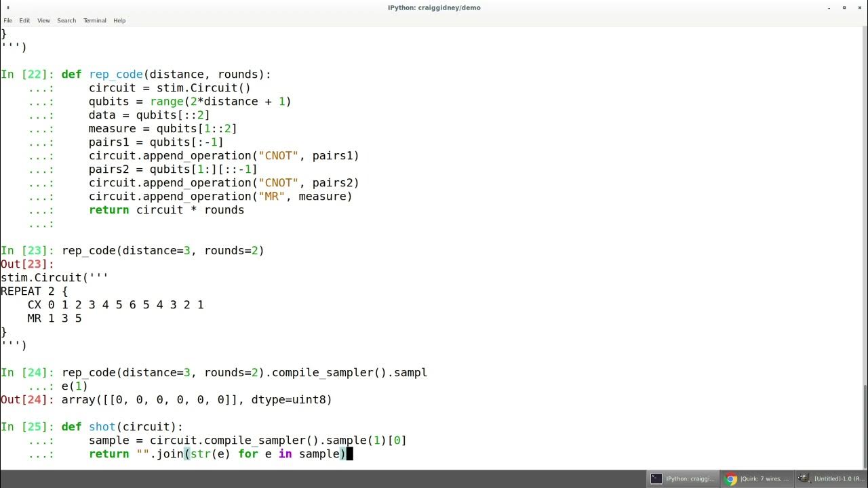
Task: Open the Edit menu
Action: click(24, 20)
